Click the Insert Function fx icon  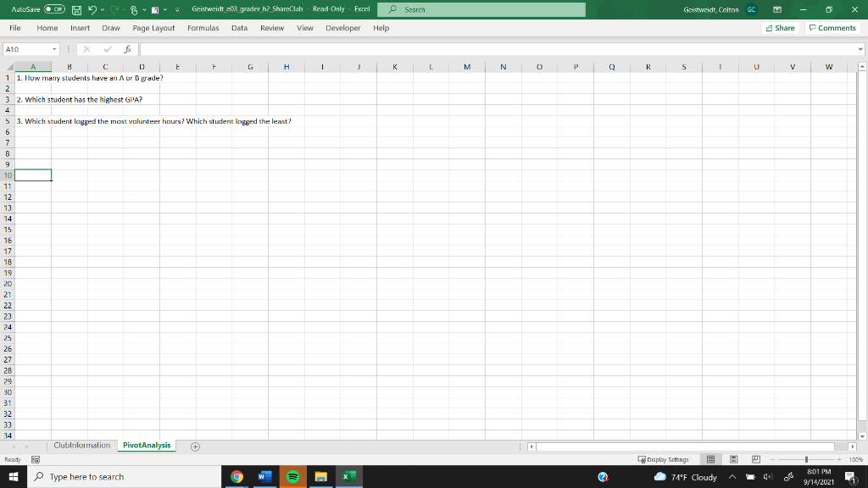click(126, 47)
